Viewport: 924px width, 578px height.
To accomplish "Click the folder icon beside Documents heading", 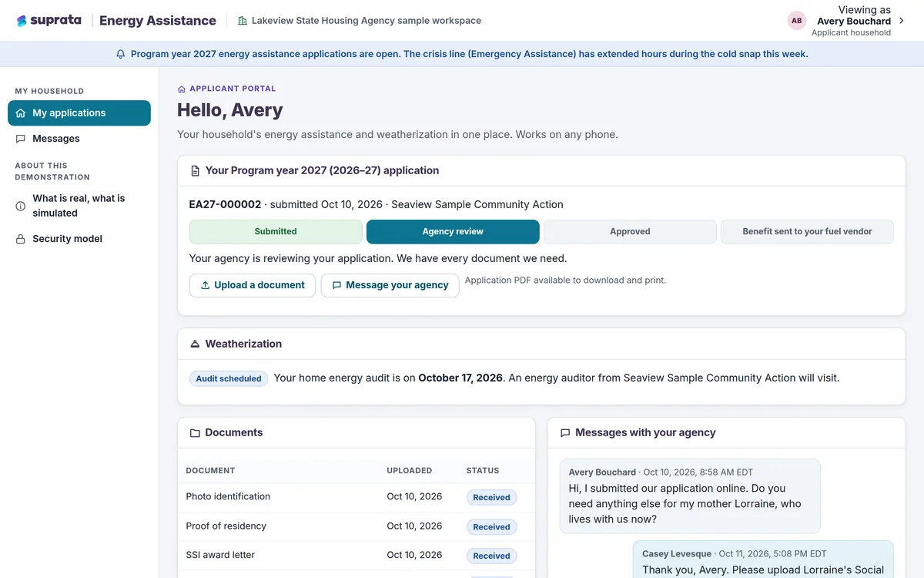I will (x=195, y=433).
